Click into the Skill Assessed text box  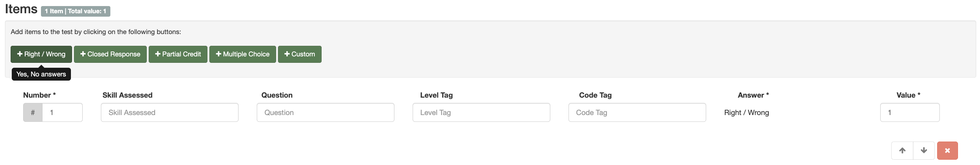point(169,113)
